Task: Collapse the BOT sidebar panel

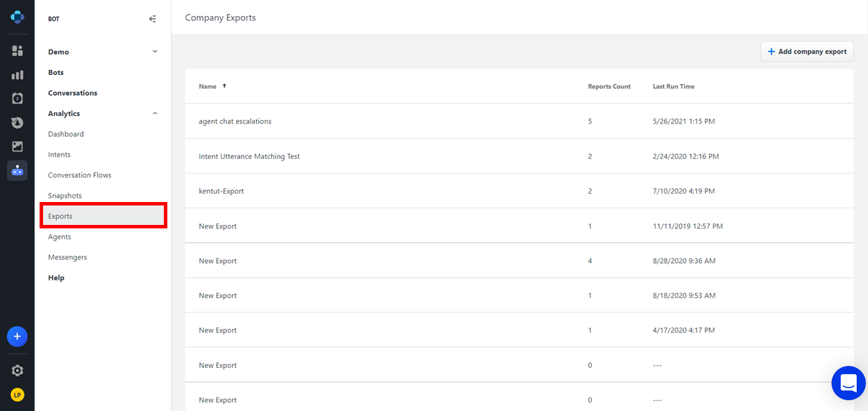Action: point(153,19)
